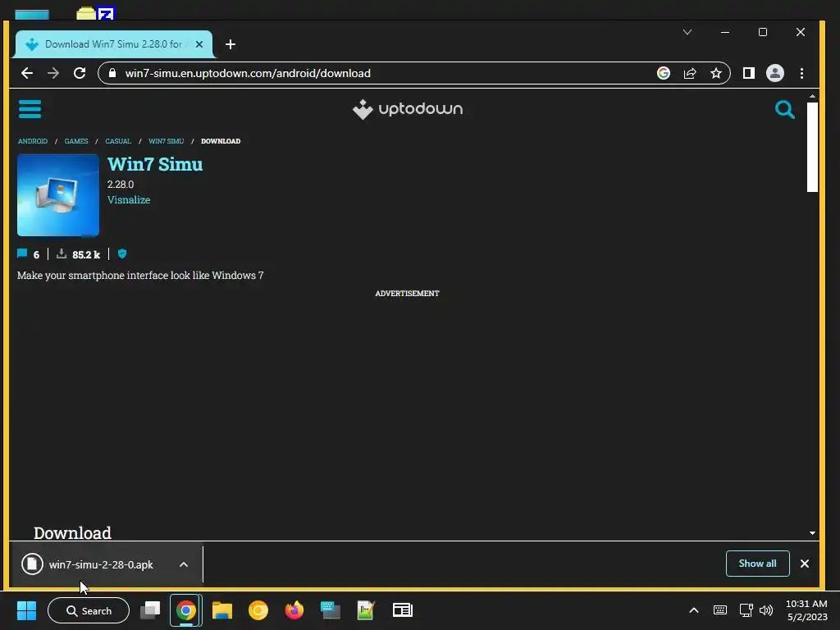Click the taskbar Search box
This screenshot has height=630, width=840.
pos(89,610)
